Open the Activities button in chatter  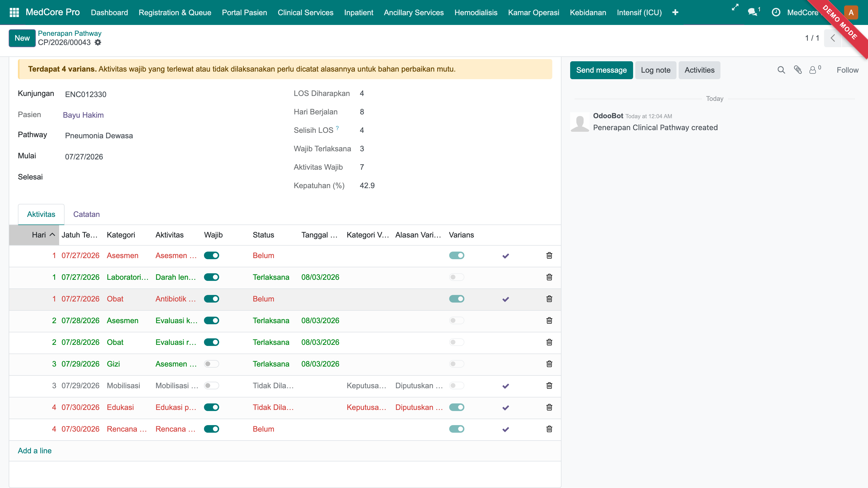[x=699, y=70]
